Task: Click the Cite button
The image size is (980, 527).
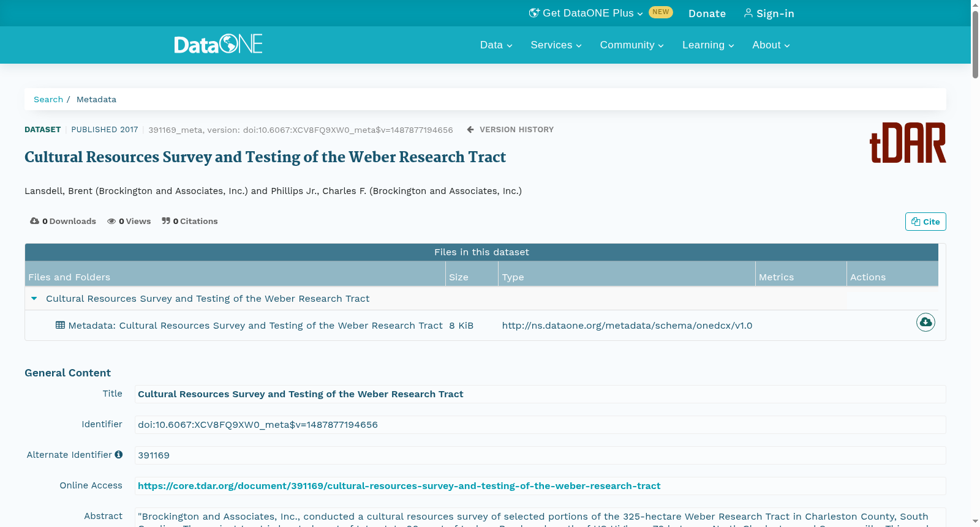Action: [925, 222]
